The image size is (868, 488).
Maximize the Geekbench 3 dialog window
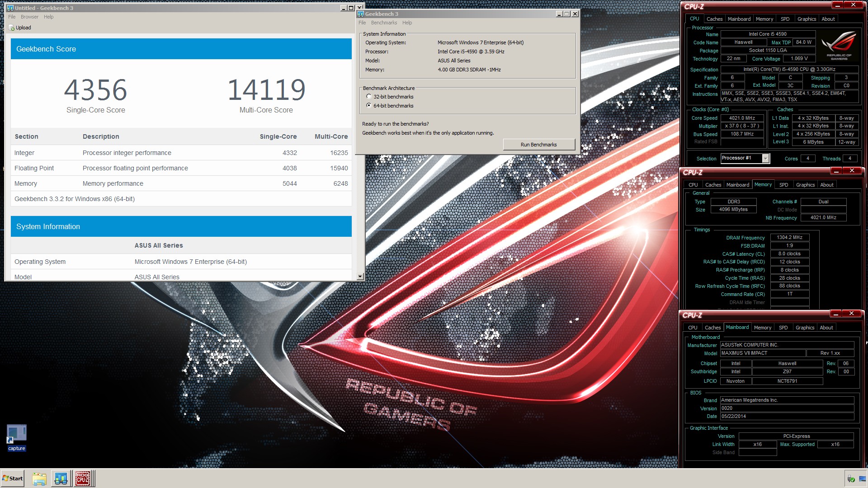[x=567, y=14]
